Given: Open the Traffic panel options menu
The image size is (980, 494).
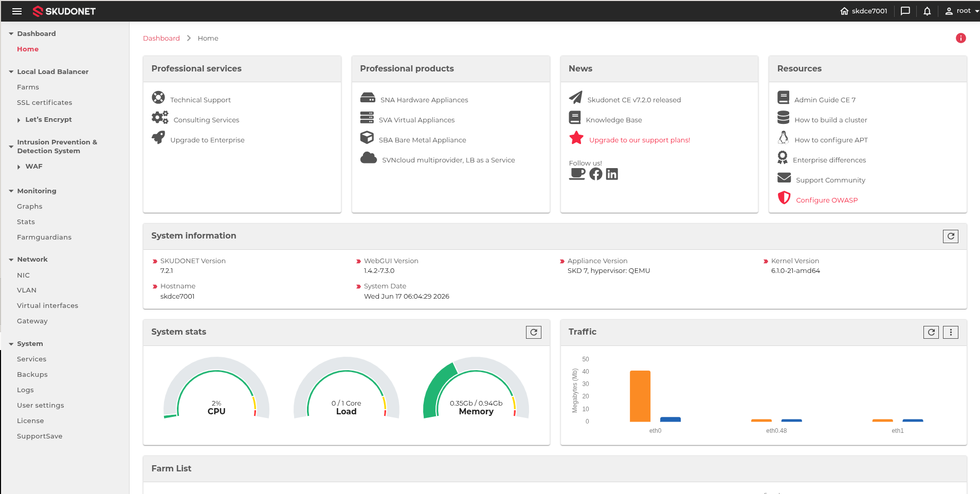Looking at the screenshot, I should (x=951, y=332).
